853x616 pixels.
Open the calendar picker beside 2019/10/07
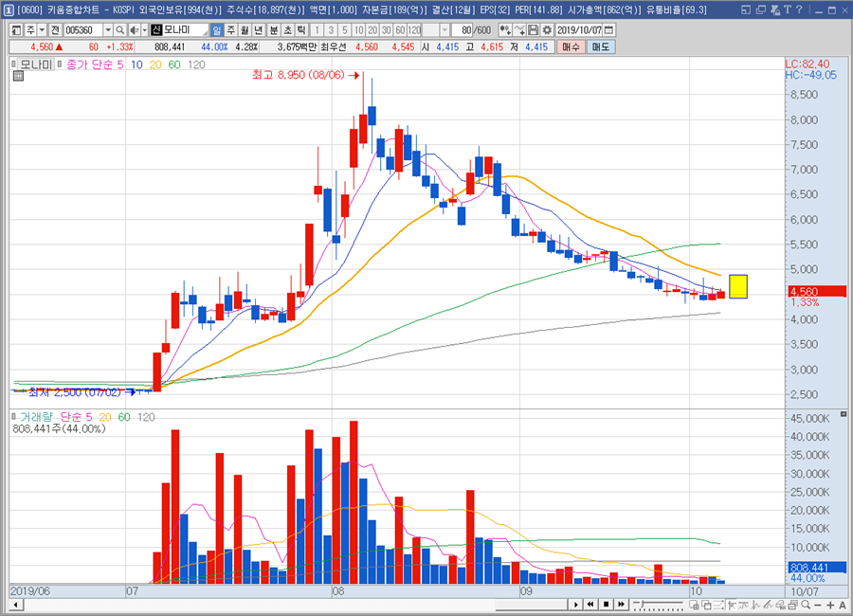pyautogui.click(x=609, y=30)
